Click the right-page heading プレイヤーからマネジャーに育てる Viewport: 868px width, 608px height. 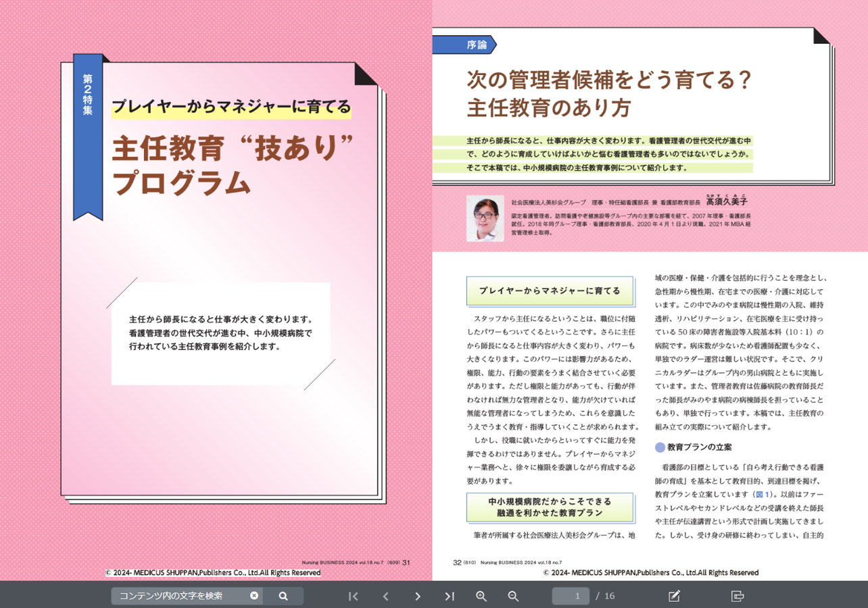[x=550, y=290]
